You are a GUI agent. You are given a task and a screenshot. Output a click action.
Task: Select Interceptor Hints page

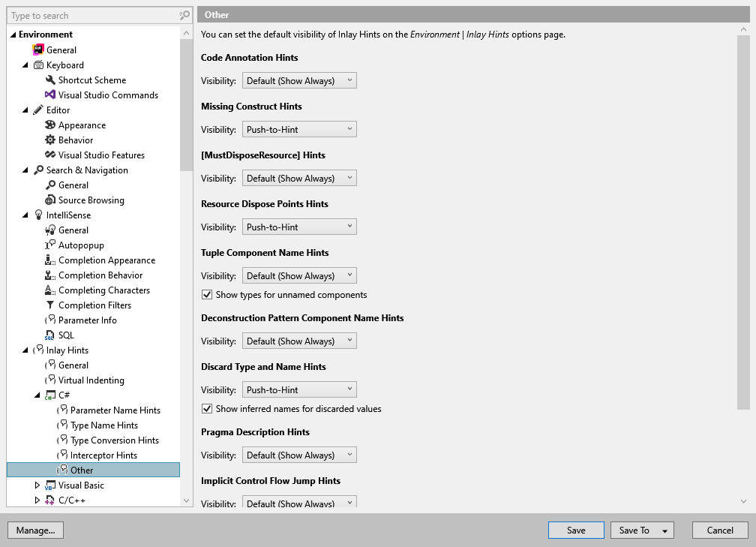(x=103, y=455)
